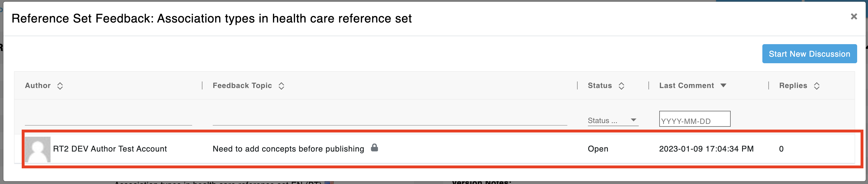
Task: Click the Feedback Topic filter text field
Action: (x=390, y=119)
